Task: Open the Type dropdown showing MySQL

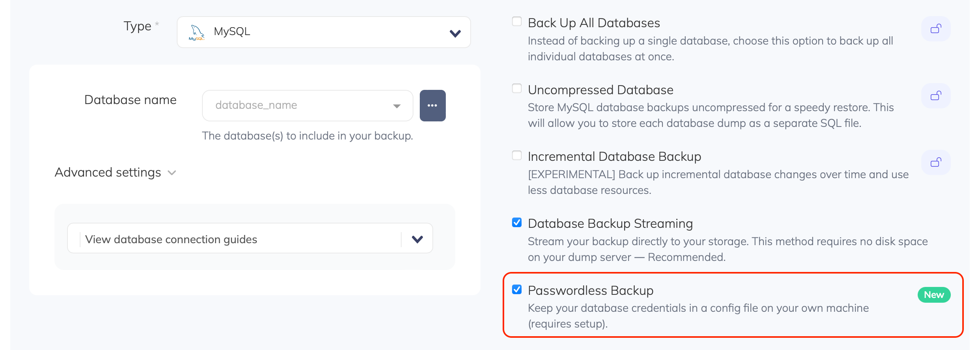Action: click(323, 32)
